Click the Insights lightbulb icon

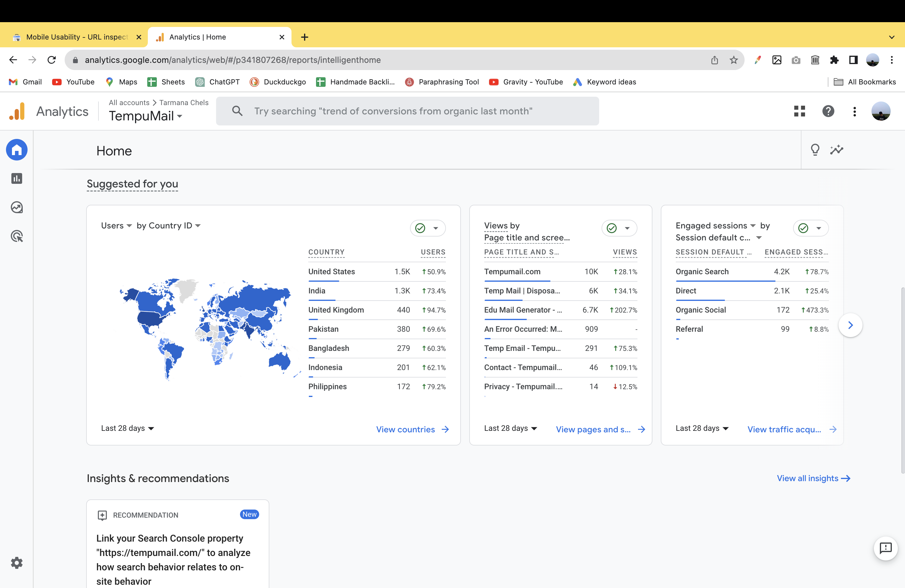(815, 150)
